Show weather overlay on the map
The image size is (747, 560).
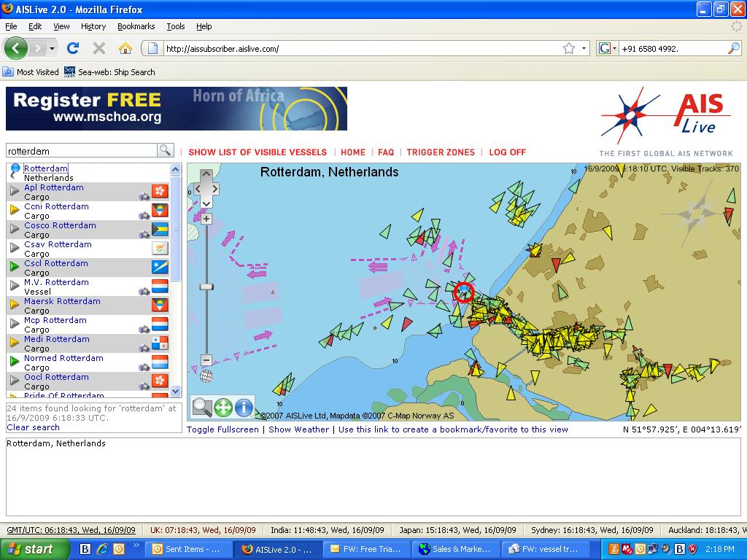[298, 429]
